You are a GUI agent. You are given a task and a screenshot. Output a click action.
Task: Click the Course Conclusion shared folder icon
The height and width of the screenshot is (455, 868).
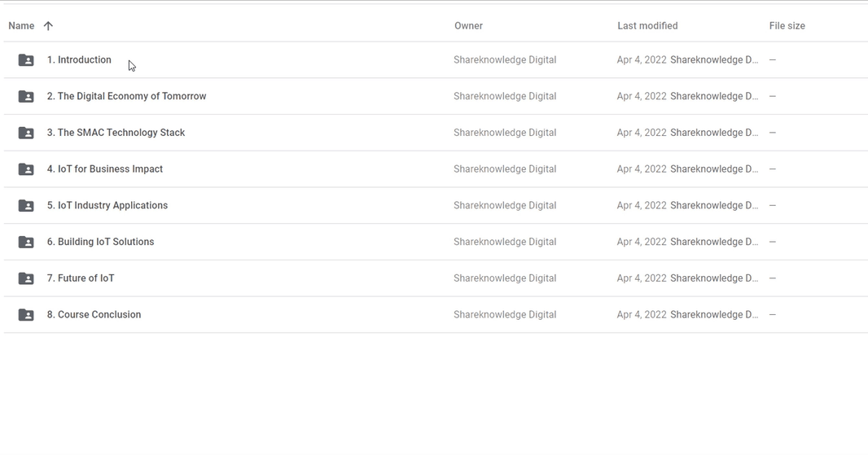click(x=26, y=314)
